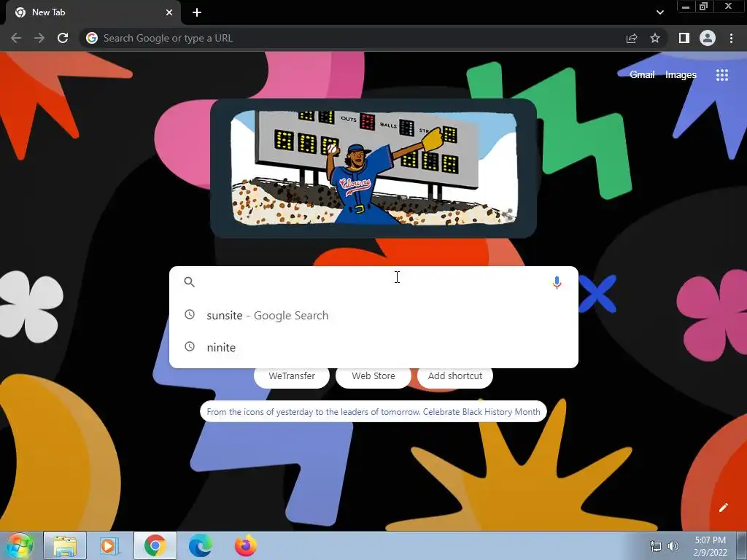747x560 pixels.
Task: Open the network tray icon
Action: coord(656,546)
